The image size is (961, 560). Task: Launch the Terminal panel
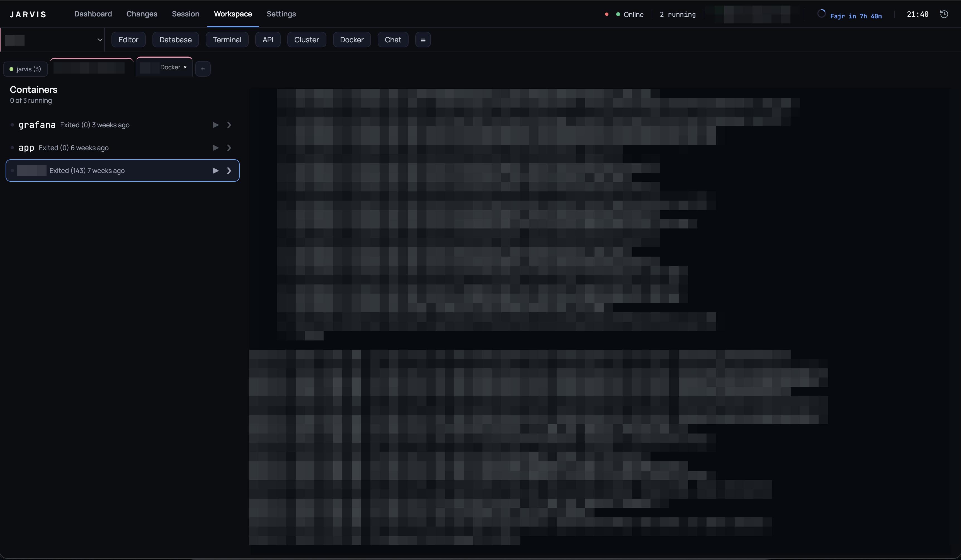(227, 40)
